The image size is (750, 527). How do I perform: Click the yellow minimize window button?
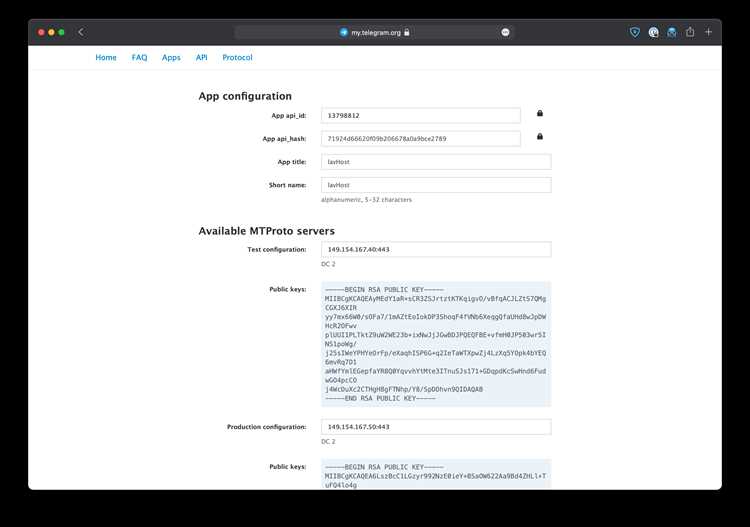[51, 32]
